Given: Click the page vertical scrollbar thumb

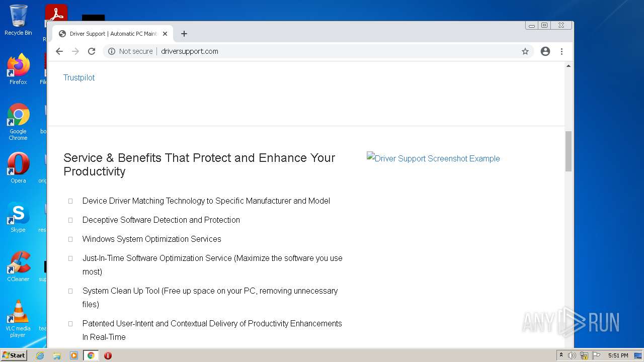Looking at the screenshot, I should click(569, 151).
